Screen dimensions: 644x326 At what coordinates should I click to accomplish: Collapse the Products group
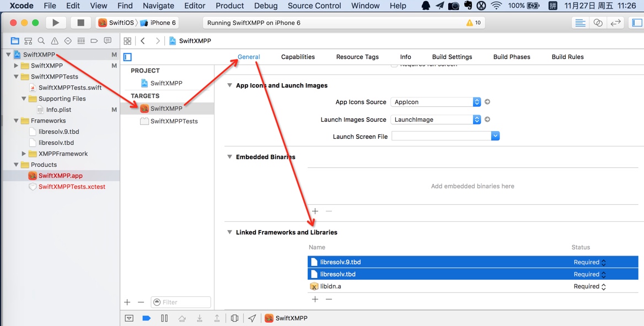[x=16, y=165]
